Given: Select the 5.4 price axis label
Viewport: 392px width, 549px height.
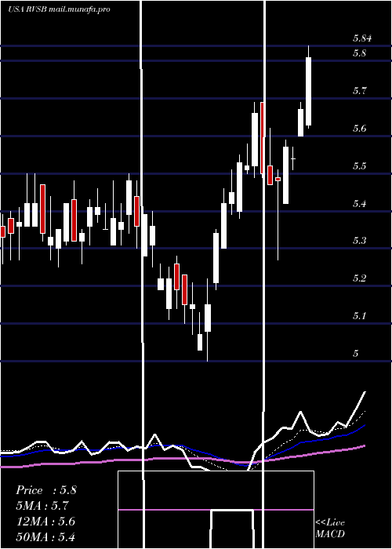Looking at the screenshot, I should point(359,203).
